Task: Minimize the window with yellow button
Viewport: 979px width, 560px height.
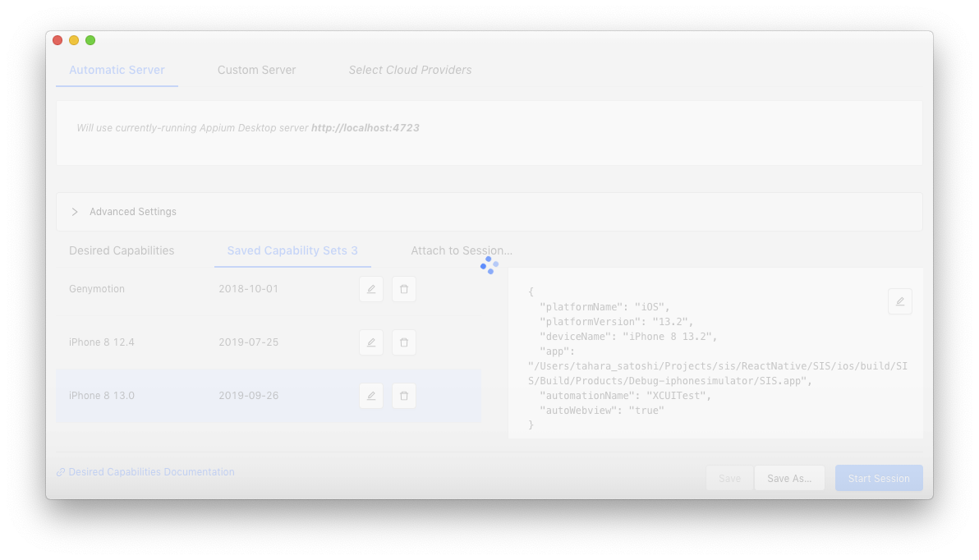Action: click(74, 40)
